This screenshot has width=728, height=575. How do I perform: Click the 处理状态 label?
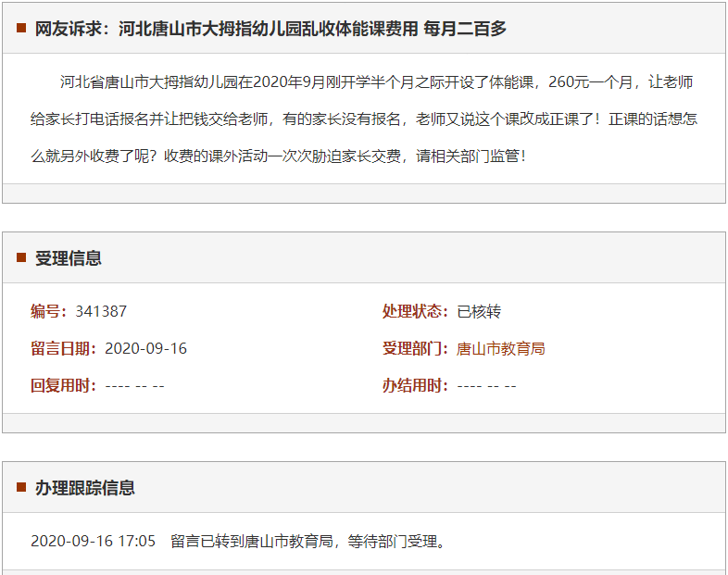[x=416, y=312]
